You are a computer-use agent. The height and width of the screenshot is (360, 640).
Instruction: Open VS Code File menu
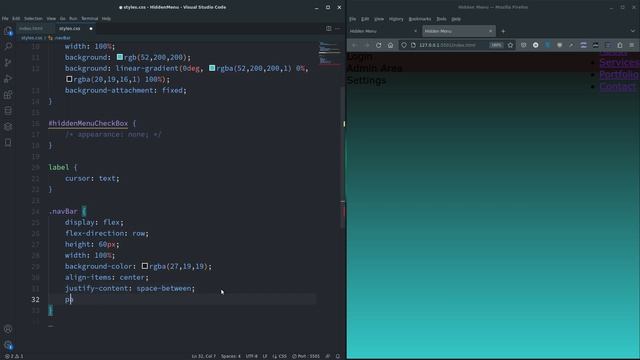click(x=5, y=18)
